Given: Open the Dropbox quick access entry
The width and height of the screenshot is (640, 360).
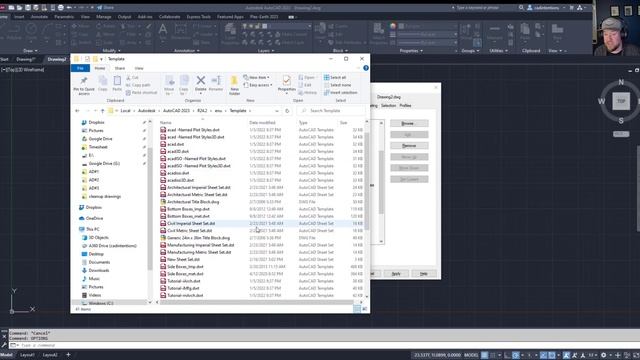Looking at the screenshot, I should point(93,122).
